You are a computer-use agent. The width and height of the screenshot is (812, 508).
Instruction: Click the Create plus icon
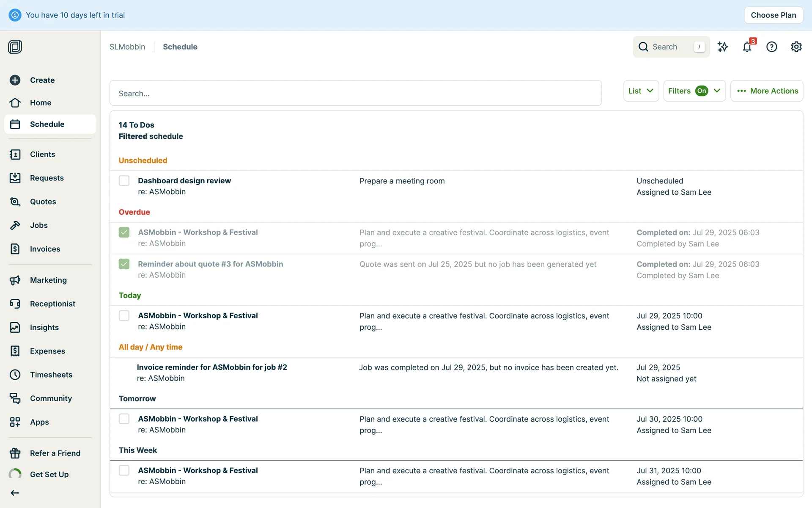point(15,80)
